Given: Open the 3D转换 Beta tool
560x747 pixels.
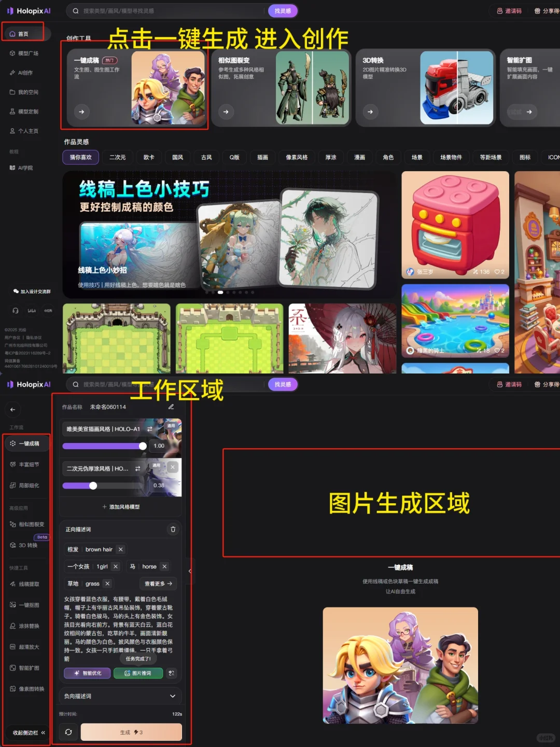Looking at the screenshot, I should [26, 545].
